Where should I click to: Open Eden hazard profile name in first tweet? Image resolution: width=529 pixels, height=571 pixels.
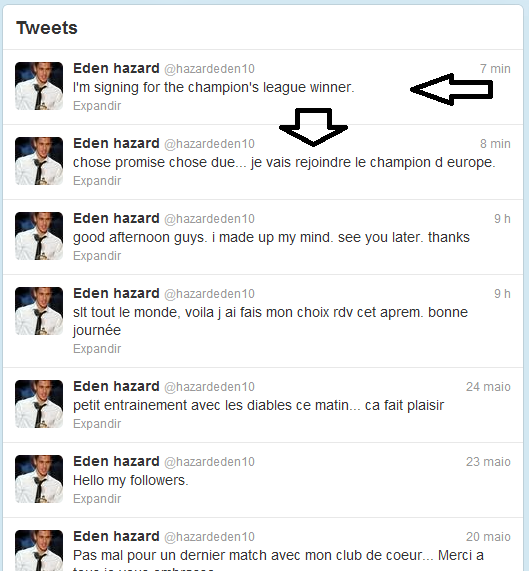point(116,68)
